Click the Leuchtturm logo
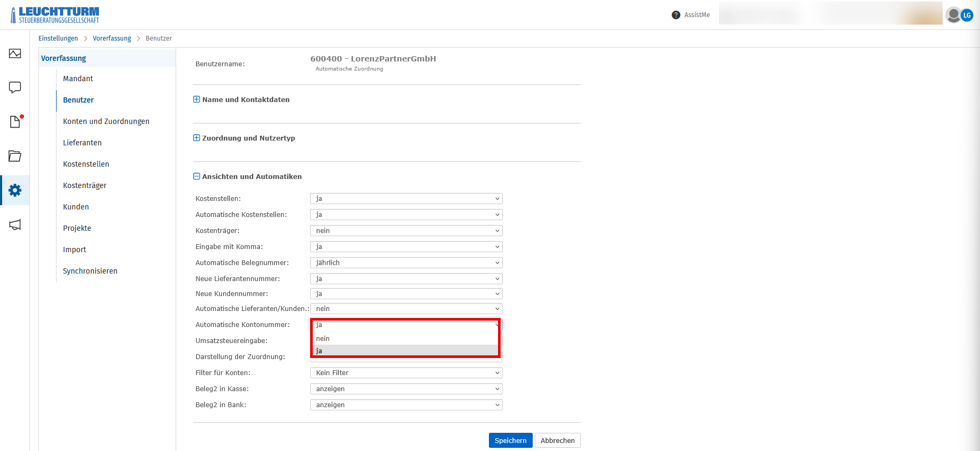The image size is (980, 451). click(x=54, y=15)
